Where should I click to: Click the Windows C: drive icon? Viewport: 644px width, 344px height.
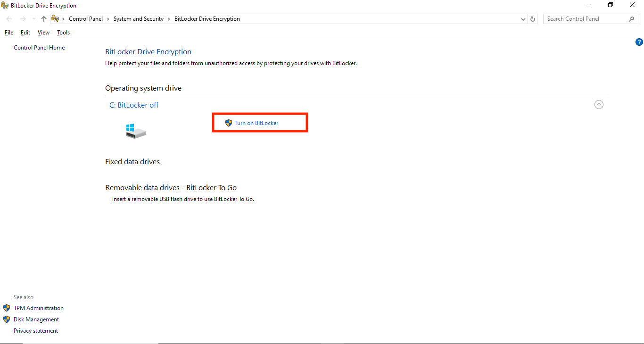point(136,131)
